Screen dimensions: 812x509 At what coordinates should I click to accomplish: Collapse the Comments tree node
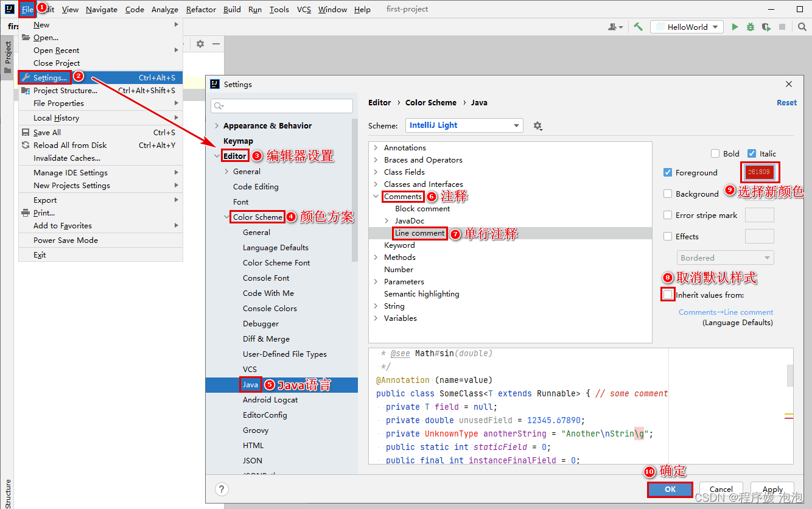pyautogui.click(x=376, y=197)
